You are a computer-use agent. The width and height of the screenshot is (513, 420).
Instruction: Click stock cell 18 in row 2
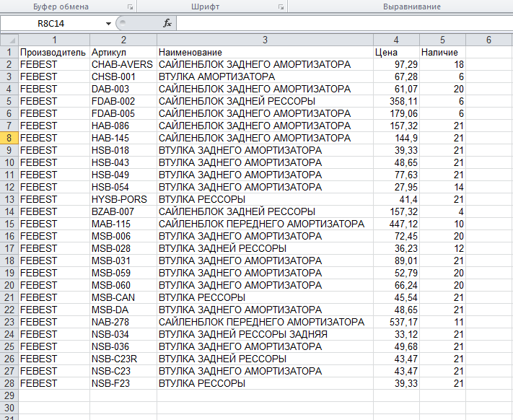coord(442,64)
